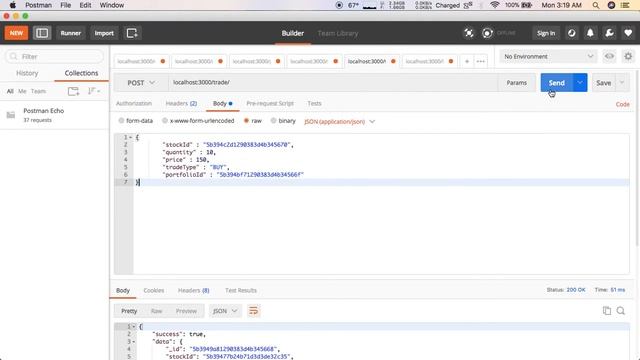Image resolution: width=640 pixels, height=360 pixels.
Task: Open the Save dropdown arrow
Action: [622, 82]
